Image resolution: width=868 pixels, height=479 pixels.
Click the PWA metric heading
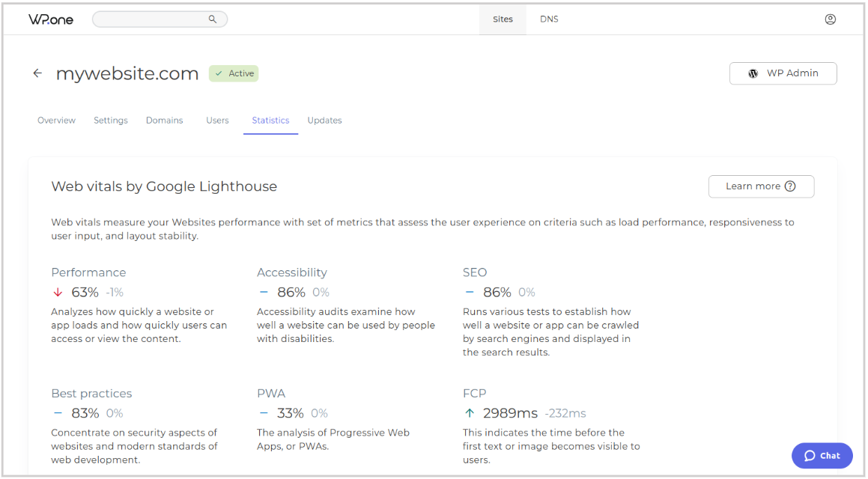pyautogui.click(x=271, y=394)
